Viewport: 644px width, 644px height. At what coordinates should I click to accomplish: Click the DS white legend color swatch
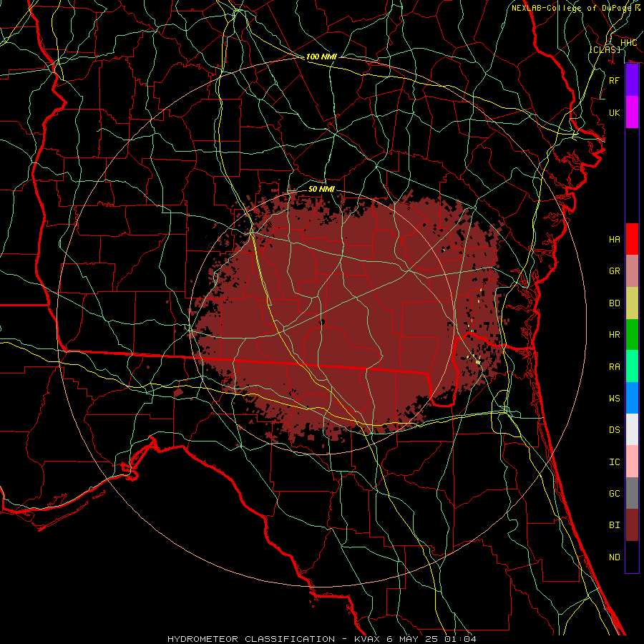click(x=632, y=429)
